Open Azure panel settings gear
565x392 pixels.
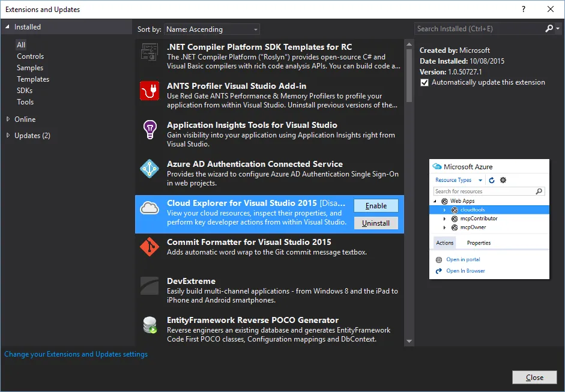[503, 179]
